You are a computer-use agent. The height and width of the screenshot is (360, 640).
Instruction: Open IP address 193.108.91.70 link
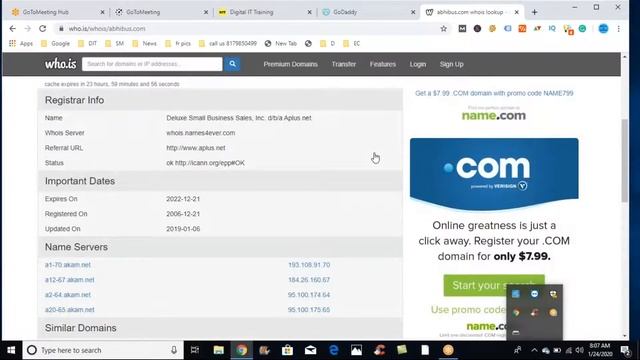coord(309,265)
